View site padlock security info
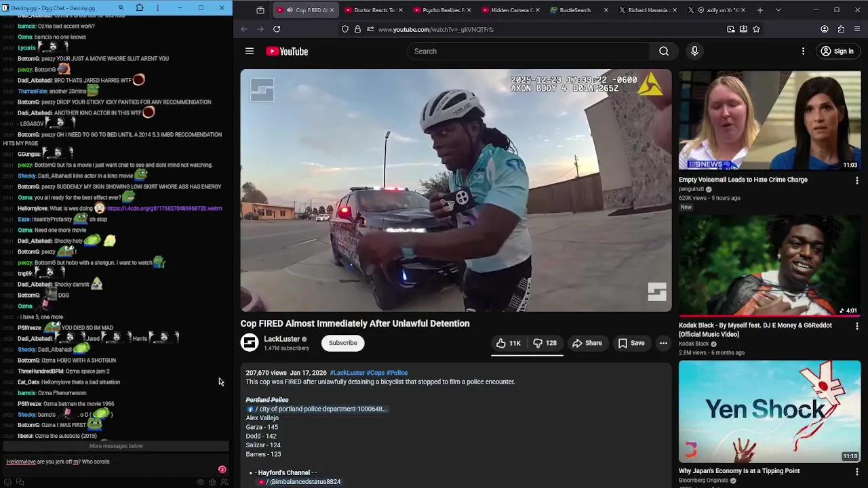 (x=357, y=29)
